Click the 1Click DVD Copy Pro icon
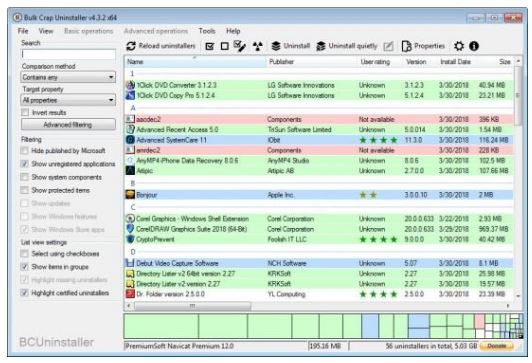Image resolution: width=532 pixels, height=363 pixels. 130,95
